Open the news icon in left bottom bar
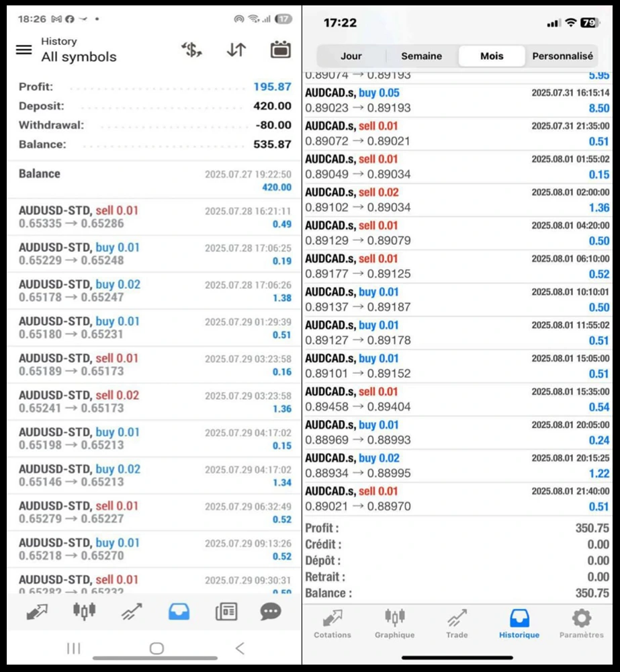This screenshot has height=672, width=620. 226,612
